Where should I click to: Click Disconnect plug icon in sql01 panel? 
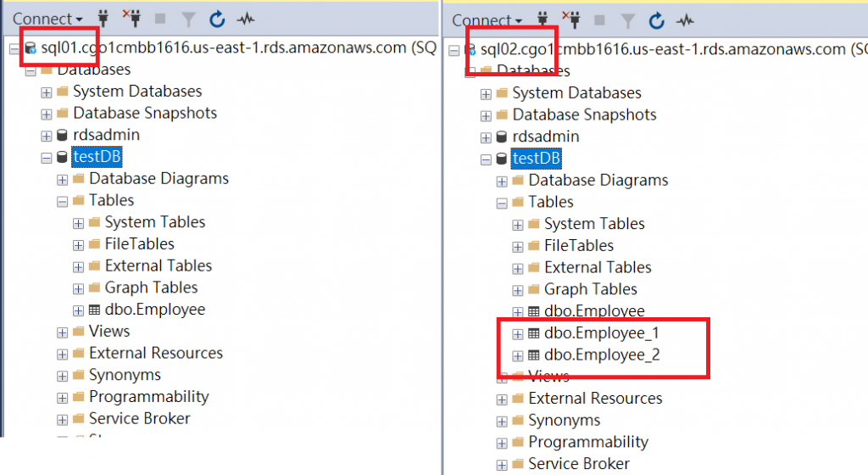click(131, 19)
